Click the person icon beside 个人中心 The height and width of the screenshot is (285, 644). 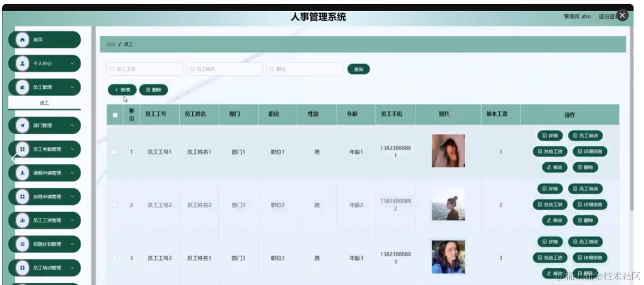pos(22,64)
